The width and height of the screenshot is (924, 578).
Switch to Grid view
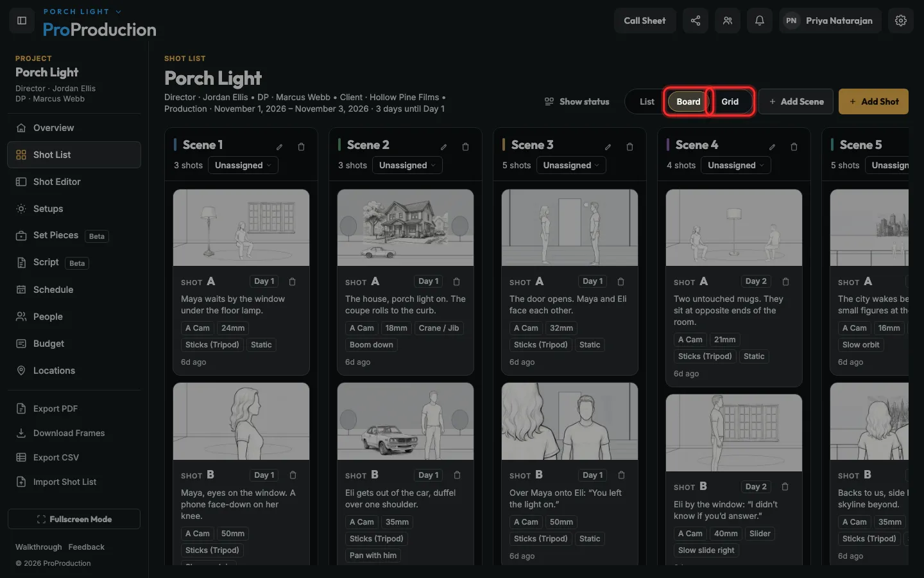click(730, 101)
